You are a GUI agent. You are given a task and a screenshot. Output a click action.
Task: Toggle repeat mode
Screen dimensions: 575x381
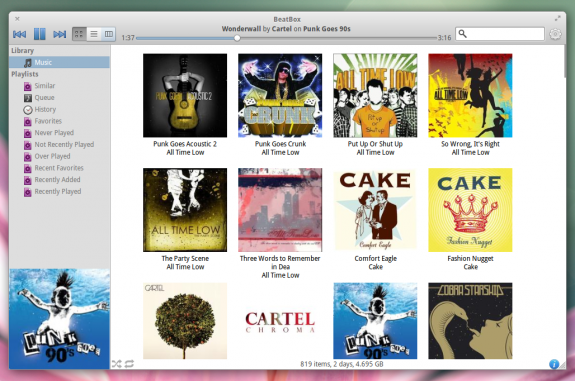pos(129,364)
